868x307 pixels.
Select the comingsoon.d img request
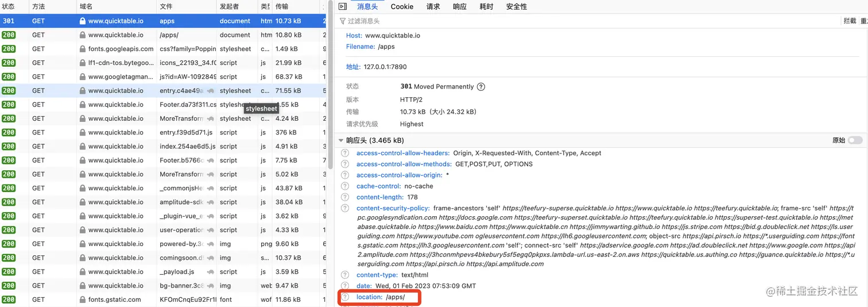(163, 258)
